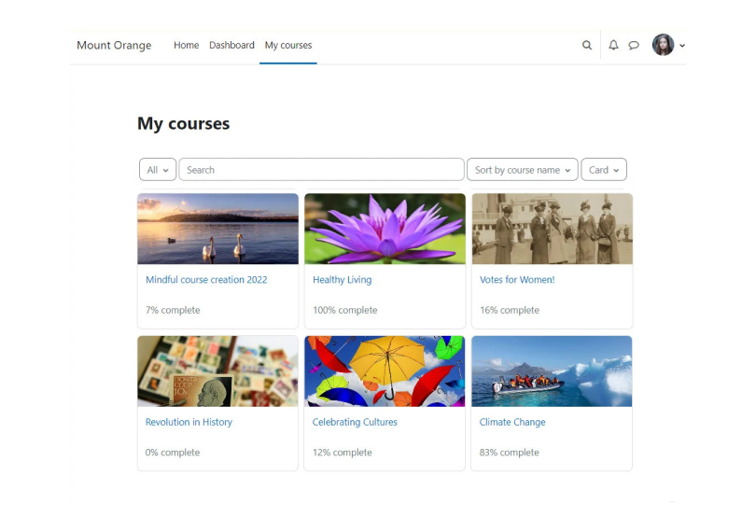The image size is (756, 532).
Task: Open the Card view dropdown
Action: tap(604, 170)
